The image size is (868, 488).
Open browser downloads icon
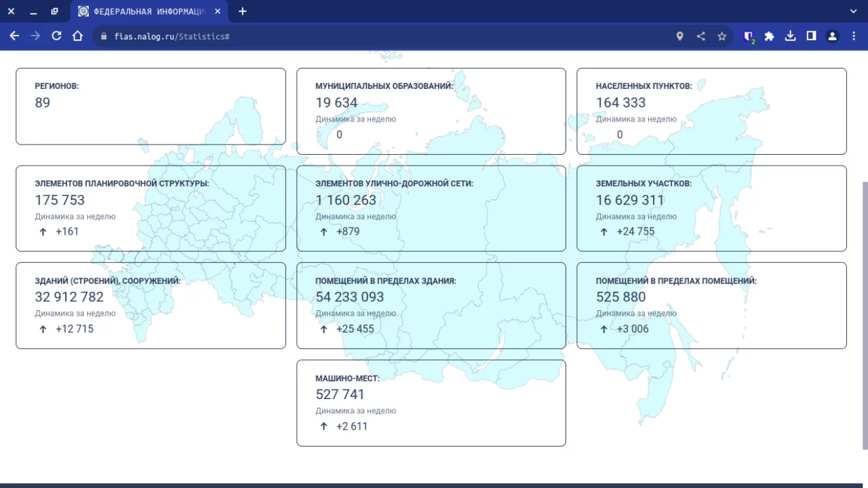(x=790, y=36)
